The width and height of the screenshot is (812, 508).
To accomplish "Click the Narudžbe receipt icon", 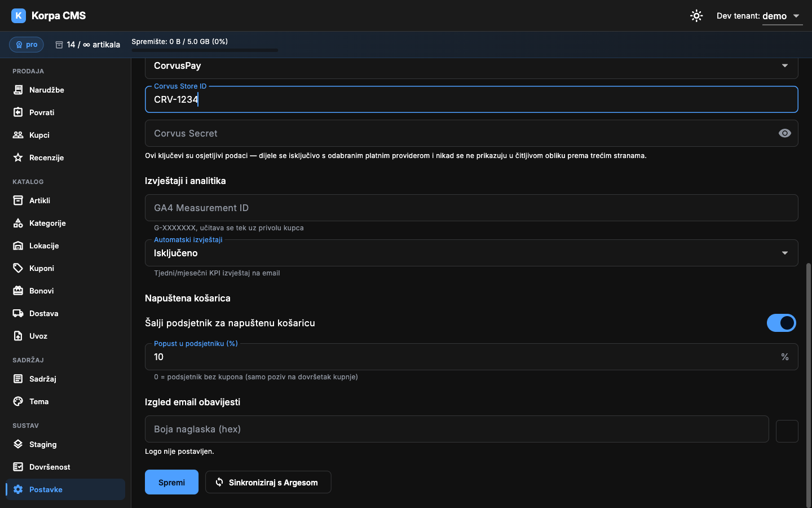I will (18, 90).
